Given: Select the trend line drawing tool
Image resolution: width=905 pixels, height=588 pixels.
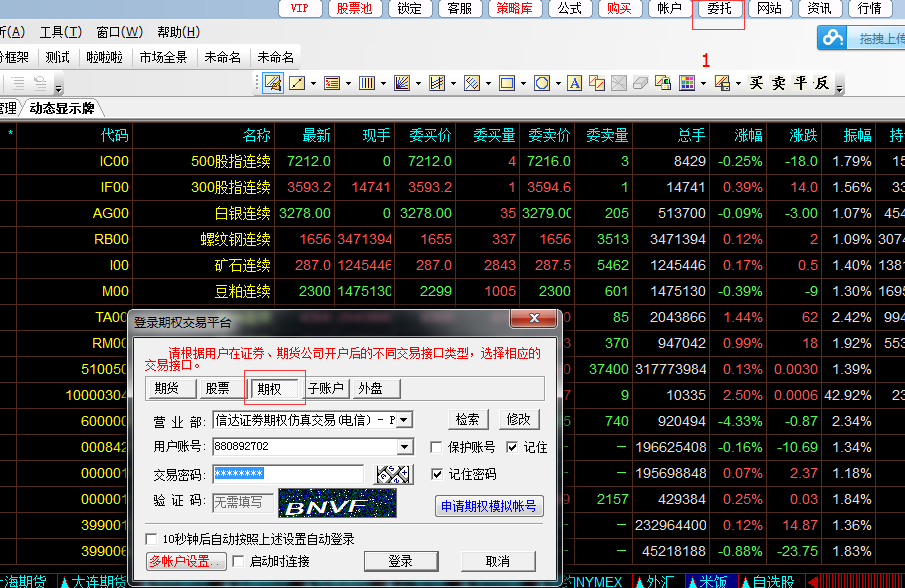Looking at the screenshot, I should pyautogui.click(x=296, y=83).
